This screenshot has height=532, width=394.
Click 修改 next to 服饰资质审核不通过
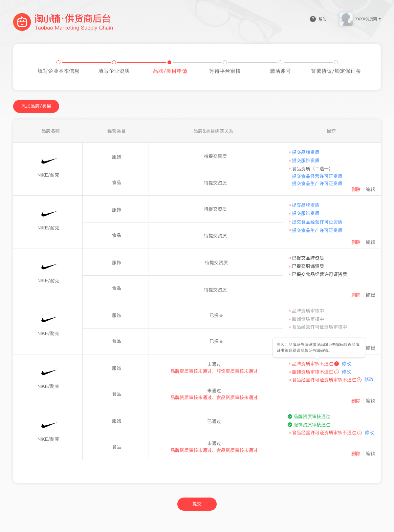click(x=346, y=372)
